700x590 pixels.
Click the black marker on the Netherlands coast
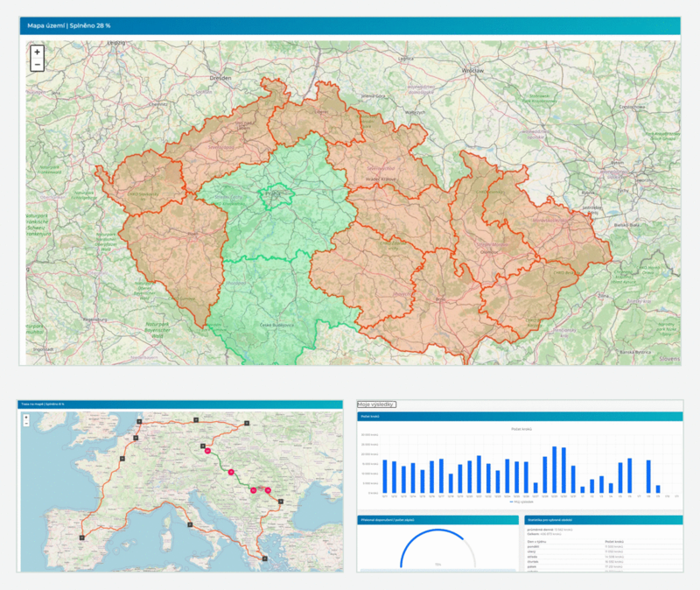[x=139, y=421]
